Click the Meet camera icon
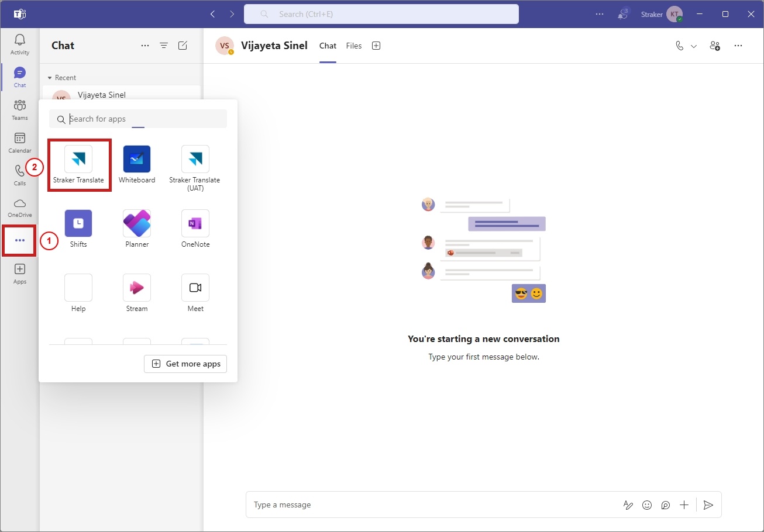764x532 pixels. click(x=195, y=288)
